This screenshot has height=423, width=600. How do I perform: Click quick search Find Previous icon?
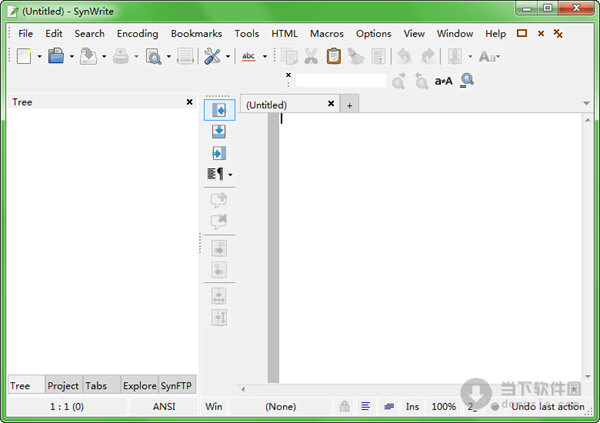click(421, 80)
